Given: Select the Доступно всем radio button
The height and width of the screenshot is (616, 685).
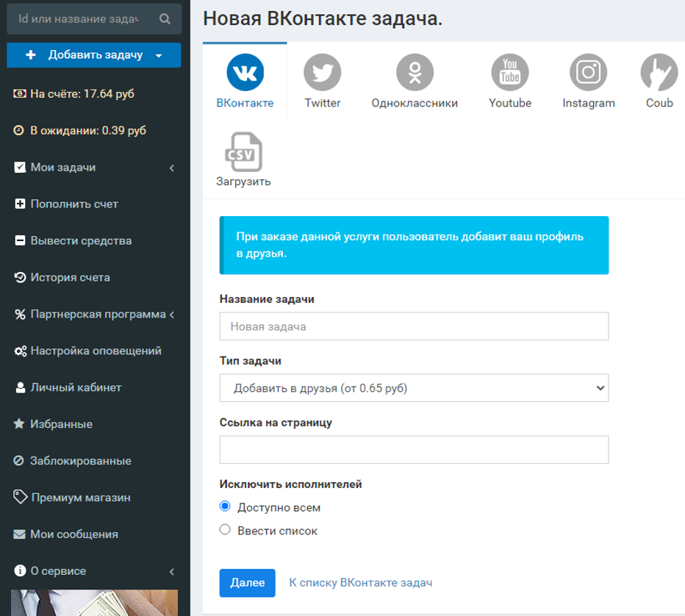Looking at the screenshot, I should point(225,506).
